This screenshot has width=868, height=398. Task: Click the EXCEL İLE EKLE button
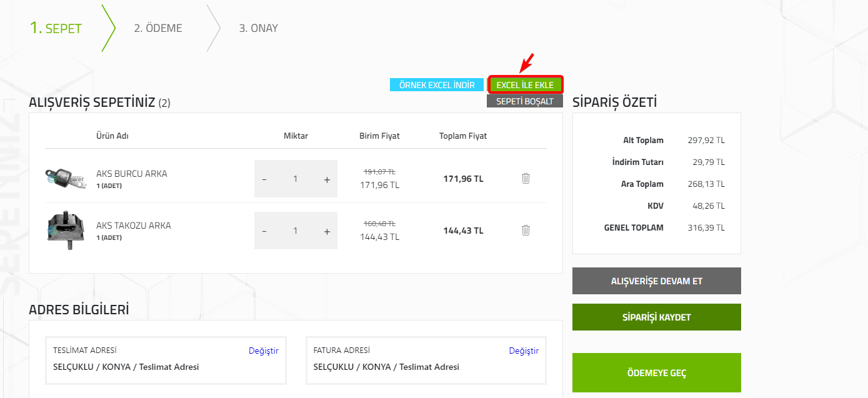pos(525,85)
